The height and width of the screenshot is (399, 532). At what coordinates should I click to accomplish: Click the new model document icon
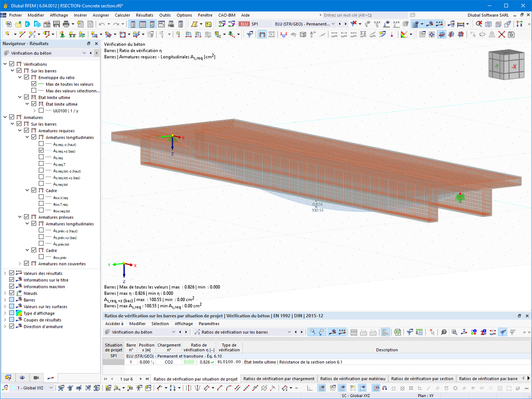(x=9, y=24)
